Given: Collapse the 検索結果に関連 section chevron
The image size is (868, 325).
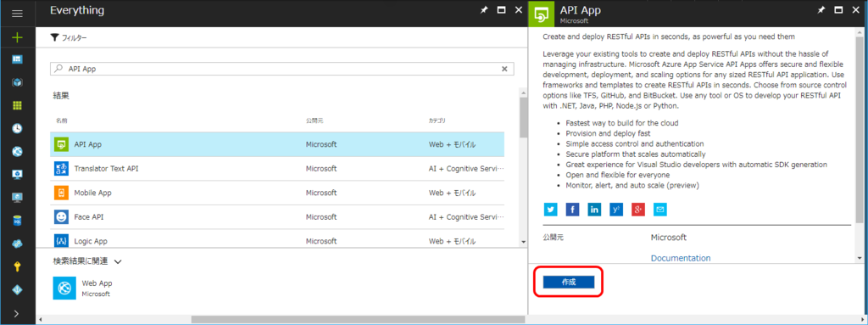Looking at the screenshot, I should tap(117, 261).
